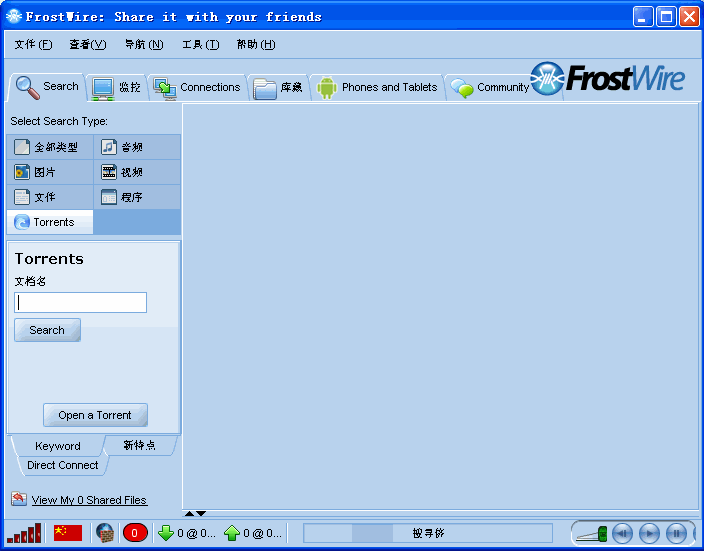Image resolution: width=704 pixels, height=551 pixels.
Task: Select 音频 audio search type
Action: click(x=137, y=147)
